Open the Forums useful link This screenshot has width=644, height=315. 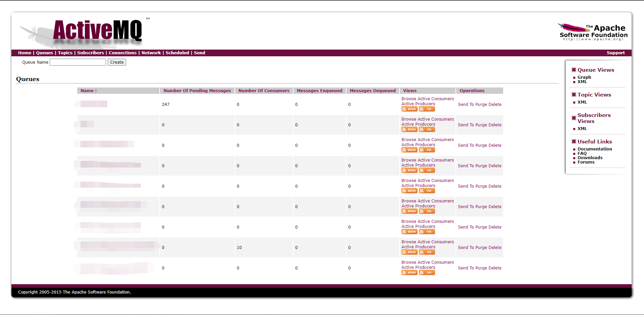(586, 162)
